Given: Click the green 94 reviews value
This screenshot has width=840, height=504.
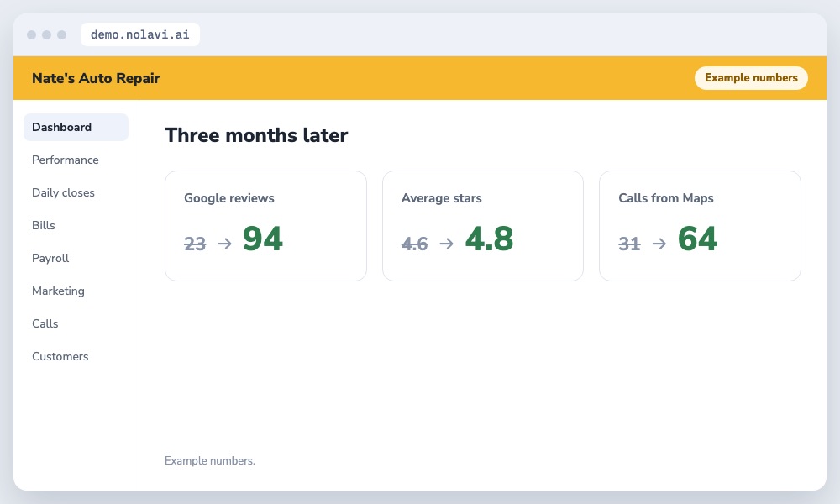Looking at the screenshot, I should [x=262, y=239].
